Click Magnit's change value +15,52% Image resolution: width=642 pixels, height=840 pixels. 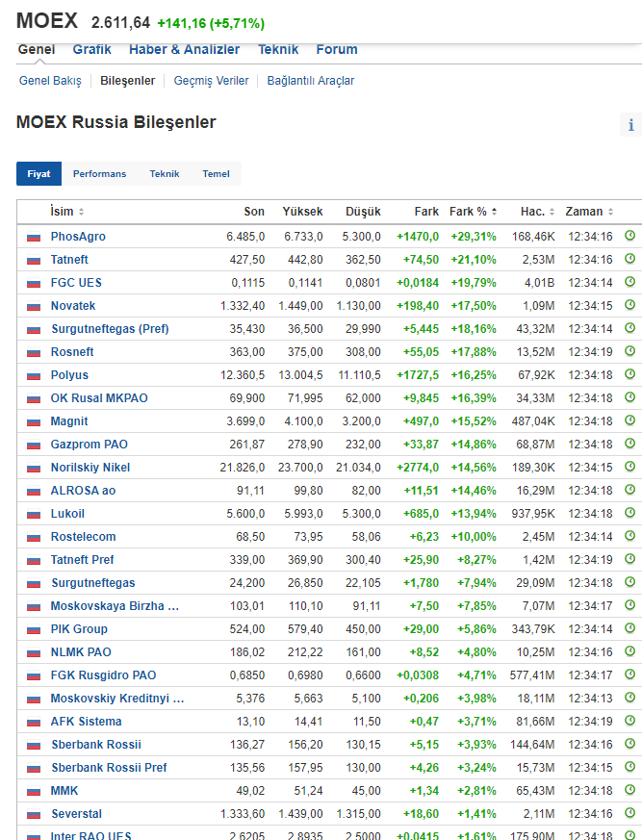click(474, 421)
